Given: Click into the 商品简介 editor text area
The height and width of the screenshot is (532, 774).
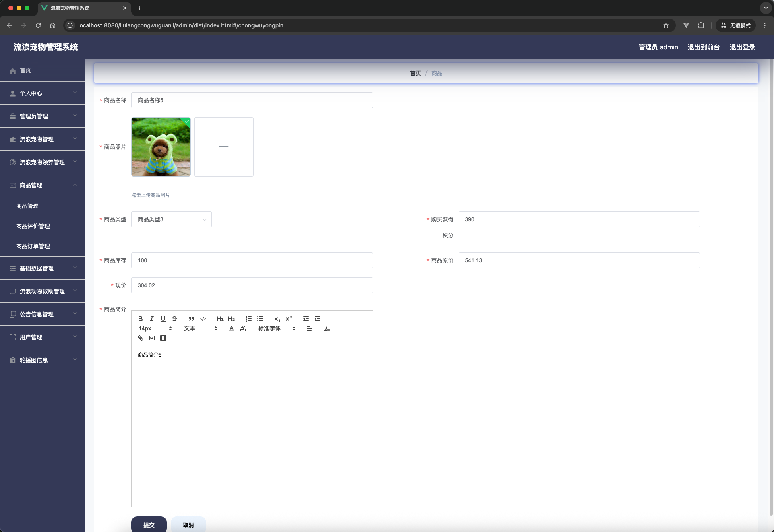Looking at the screenshot, I should [x=252, y=427].
